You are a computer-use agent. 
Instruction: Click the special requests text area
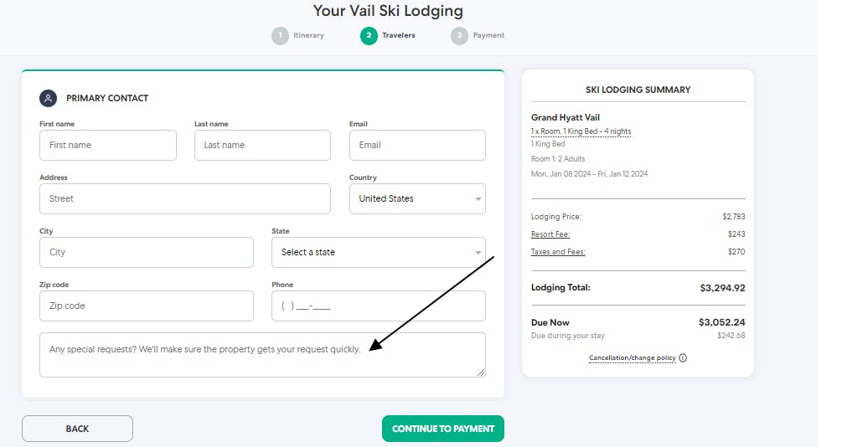(x=262, y=355)
